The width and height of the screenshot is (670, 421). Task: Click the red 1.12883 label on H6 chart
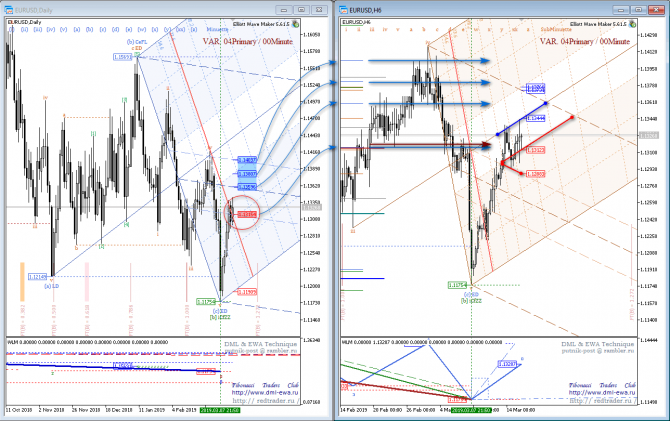pyautogui.click(x=535, y=174)
